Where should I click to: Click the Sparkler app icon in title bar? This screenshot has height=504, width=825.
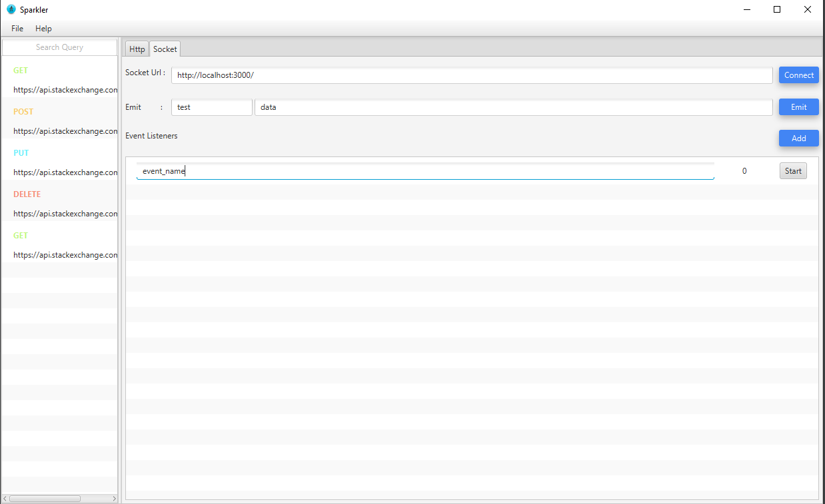pos(11,9)
